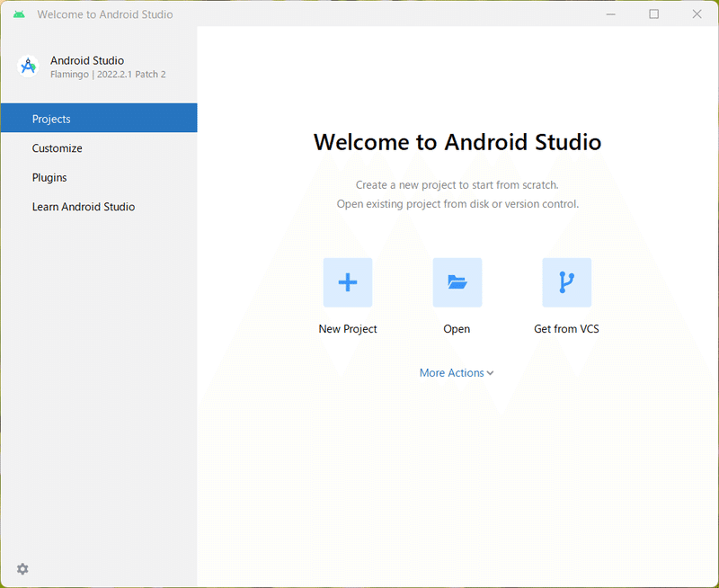Expand the More Actions dropdown
Viewport: 719px width, 588px height.
(457, 372)
